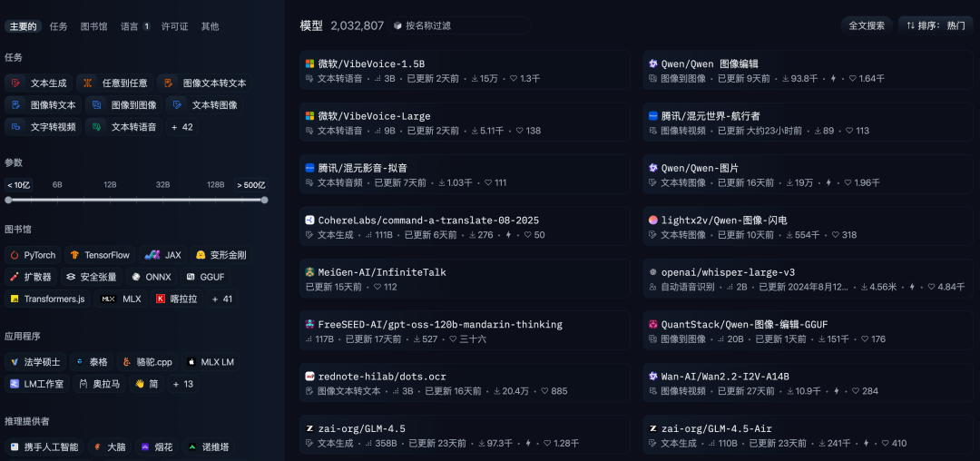The image size is (980, 461).
Task: Open the MeiGen-AI/InfiniteTalk model
Action: (465, 279)
